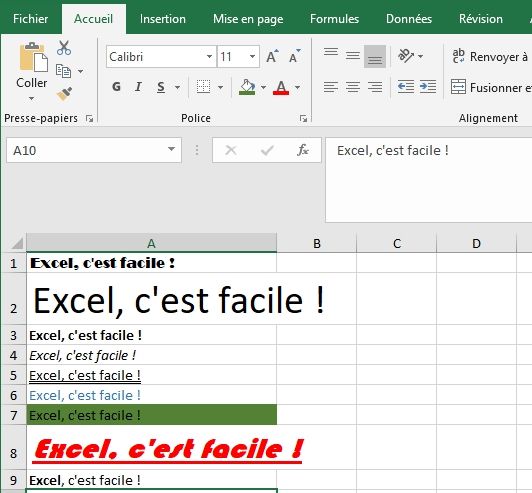Open the Coller paste options arrow
This screenshot has width=532, height=493.
coord(32,99)
